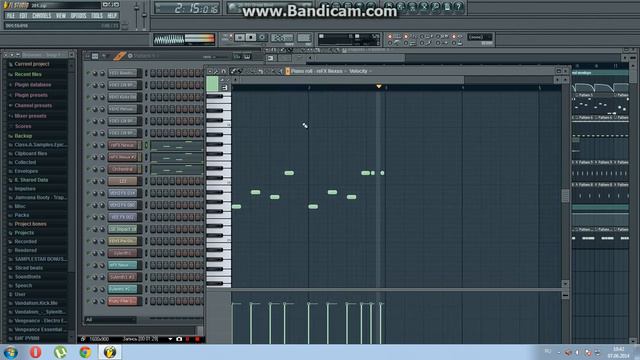The image size is (640, 360).
Task: Open Google Chrome from the taskbar
Action: (x=85, y=352)
